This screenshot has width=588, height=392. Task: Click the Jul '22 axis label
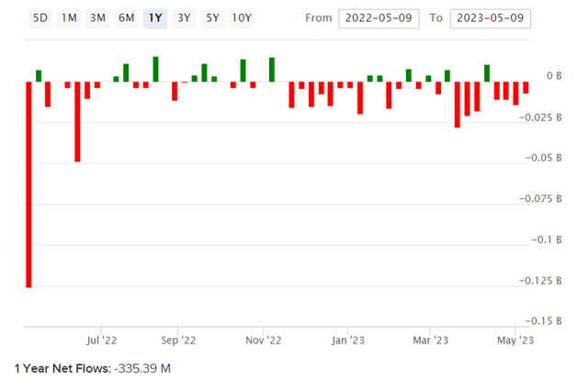click(x=101, y=341)
